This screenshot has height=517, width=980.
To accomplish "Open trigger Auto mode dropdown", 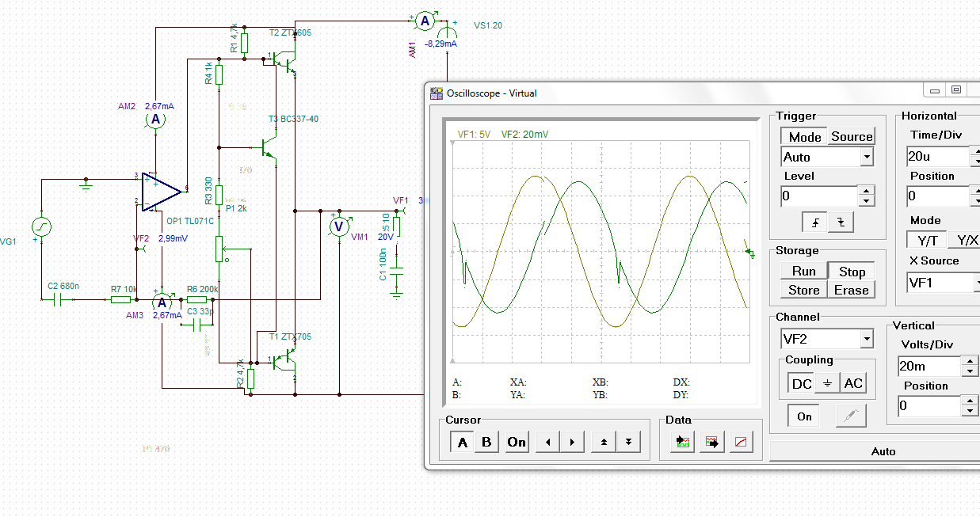I will pos(867,157).
